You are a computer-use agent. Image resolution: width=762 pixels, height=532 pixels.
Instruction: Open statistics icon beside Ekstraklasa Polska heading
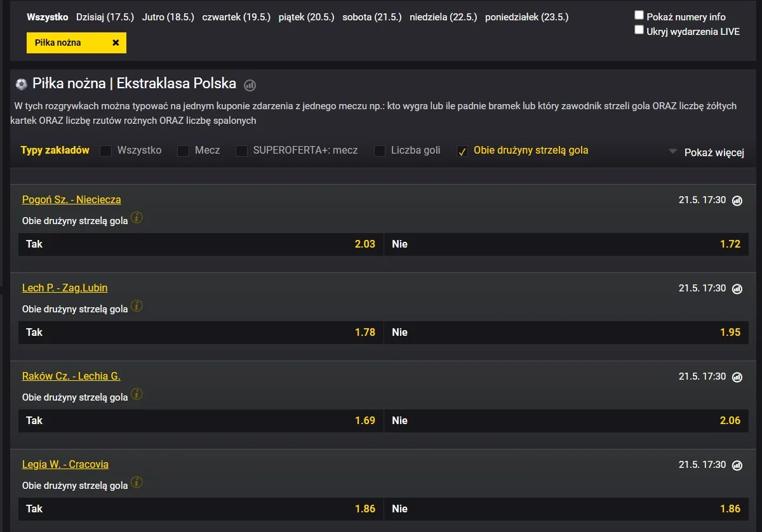tap(250, 85)
